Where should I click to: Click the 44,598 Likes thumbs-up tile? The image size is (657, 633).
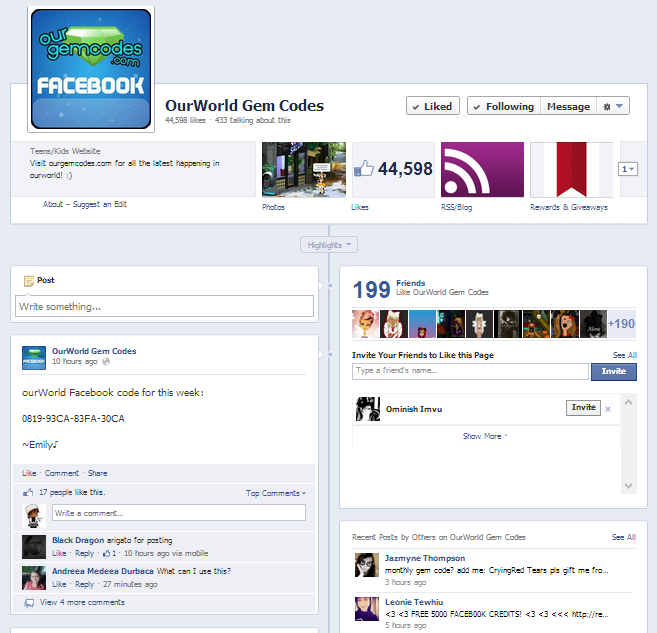pos(393,170)
